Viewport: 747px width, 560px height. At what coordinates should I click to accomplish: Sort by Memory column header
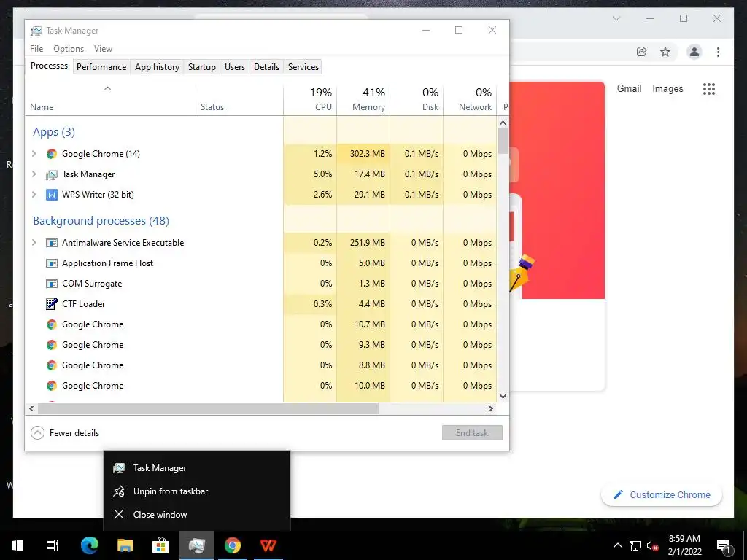pyautogui.click(x=363, y=100)
